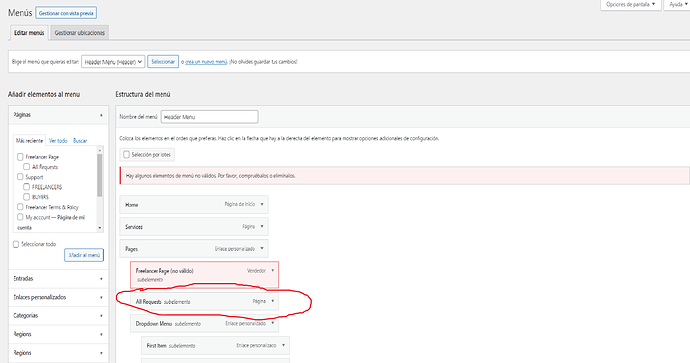Open the Header Menu selection dropdown
690x363 pixels.
(113, 62)
